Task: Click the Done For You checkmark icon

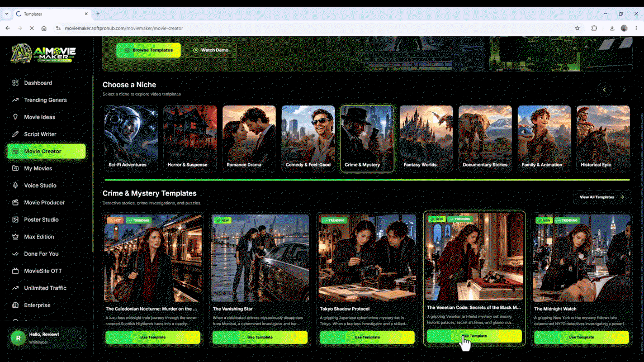Action: pos(15,254)
